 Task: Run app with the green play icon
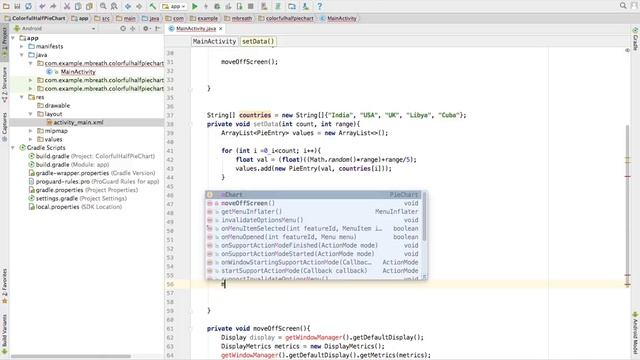pyautogui.click(x=195, y=6)
